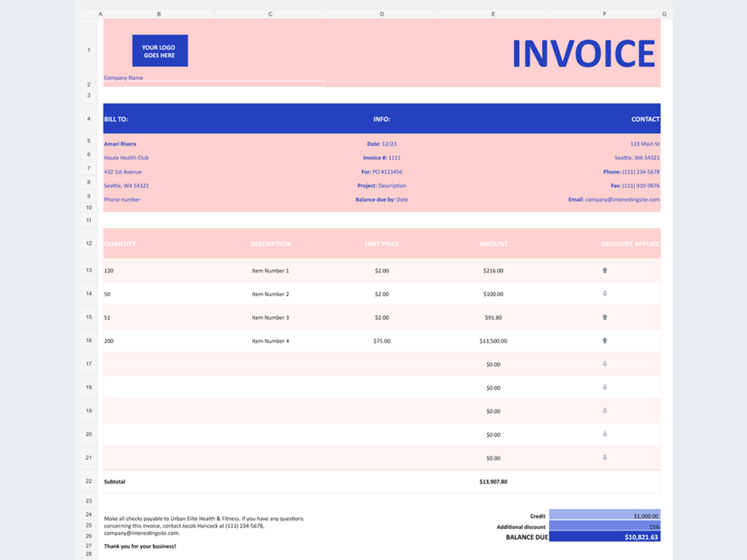This screenshot has height=560, width=747.
Task: Click the up arrow icon in row 13
Action: tap(604, 270)
